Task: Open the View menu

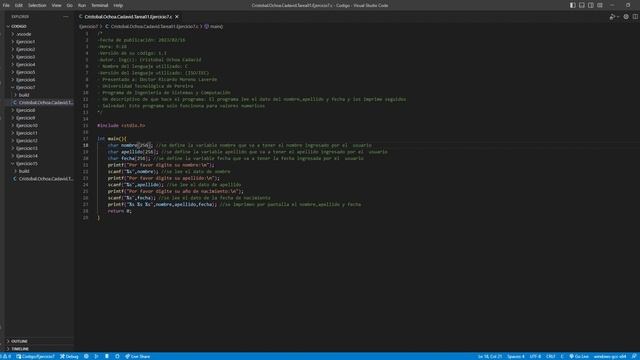Action: pyautogui.click(x=56, y=5)
